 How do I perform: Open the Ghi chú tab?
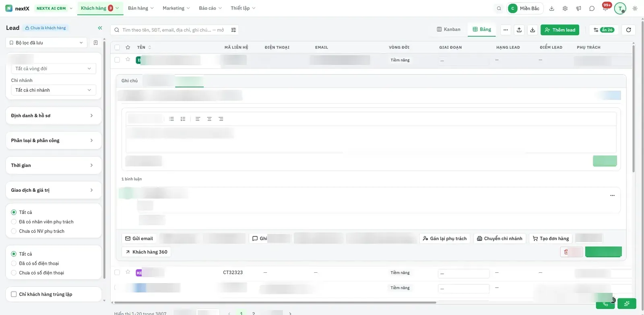130,81
